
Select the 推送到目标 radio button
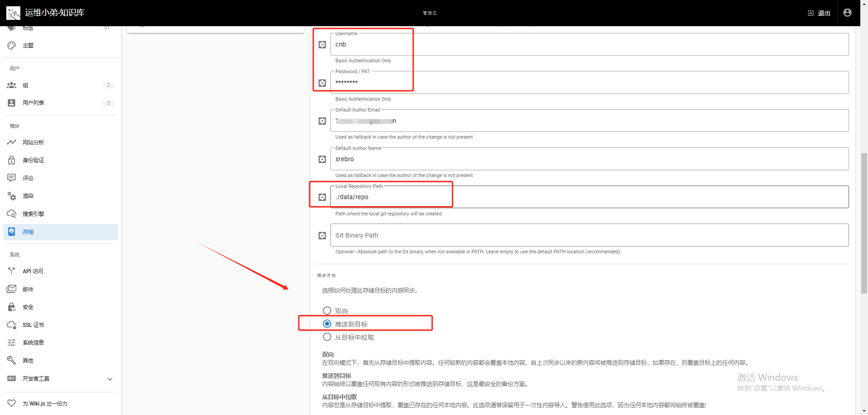[x=327, y=324]
